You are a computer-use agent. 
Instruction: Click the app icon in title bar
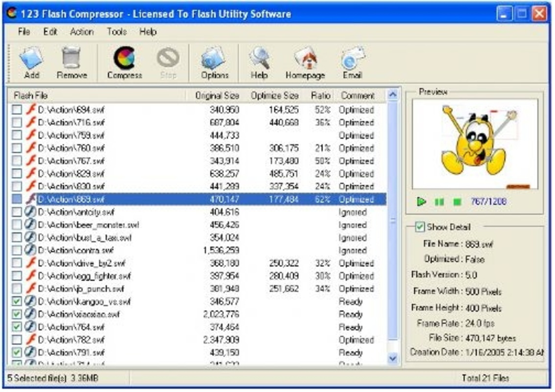click(x=11, y=13)
